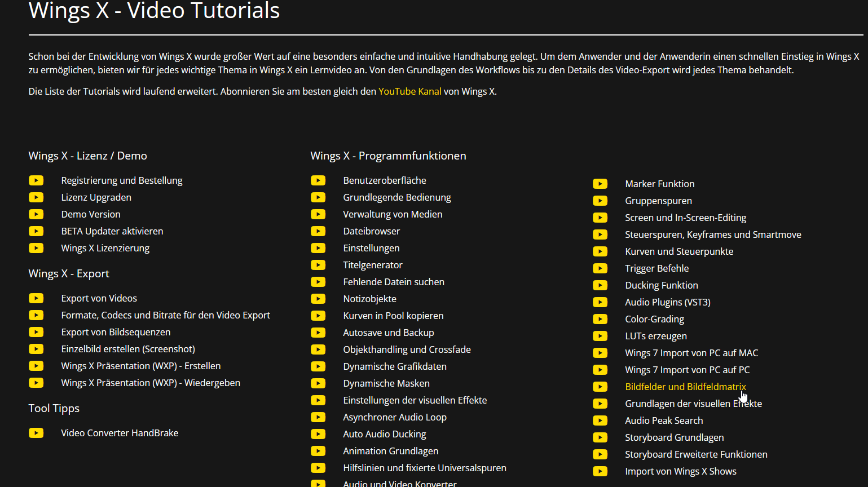868x487 pixels.
Task: Open the Verwaltung von Medien tutorial
Action: point(393,214)
